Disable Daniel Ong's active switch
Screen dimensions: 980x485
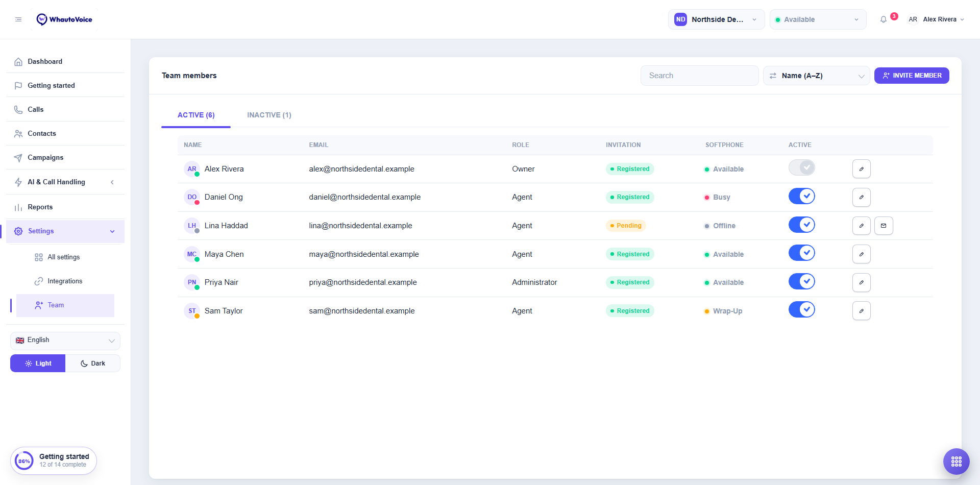pos(802,196)
